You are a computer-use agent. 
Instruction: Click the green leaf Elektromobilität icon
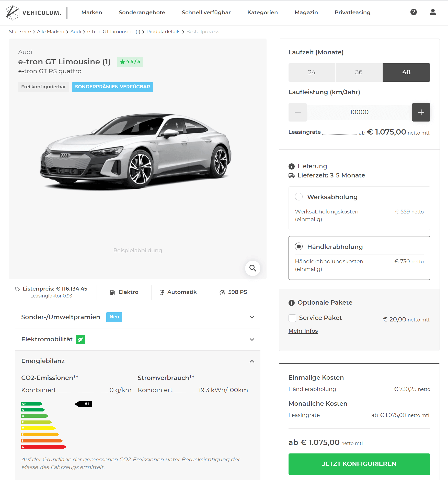click(81, 340)
